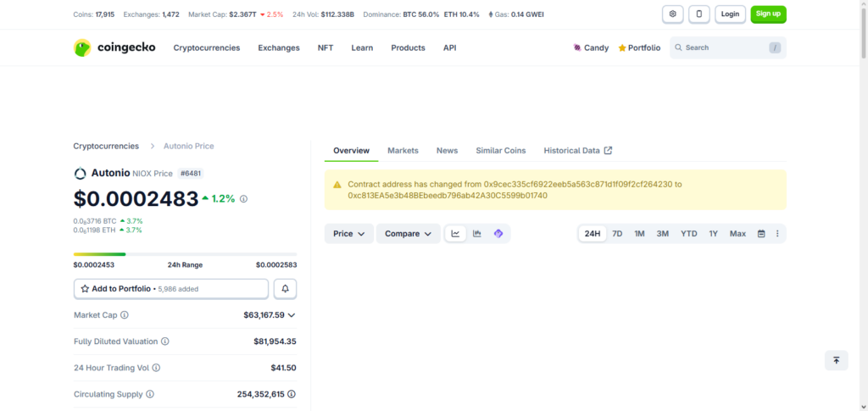Open the chart's three-dot more options
Screen dimensions: 868x411
point(777,234)
